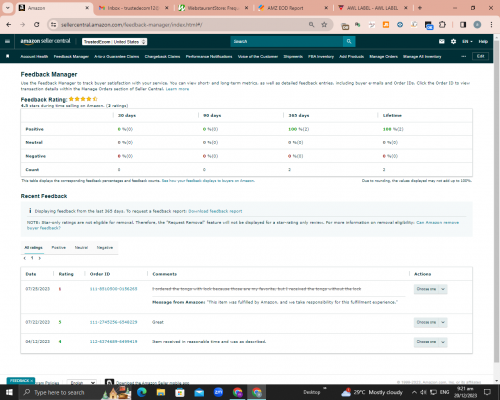Image resolution: width=500 pixels, height=400 pixels.
Task: Open order ID from 04/12/2023 feedback
Action: (x=113, y=341)
